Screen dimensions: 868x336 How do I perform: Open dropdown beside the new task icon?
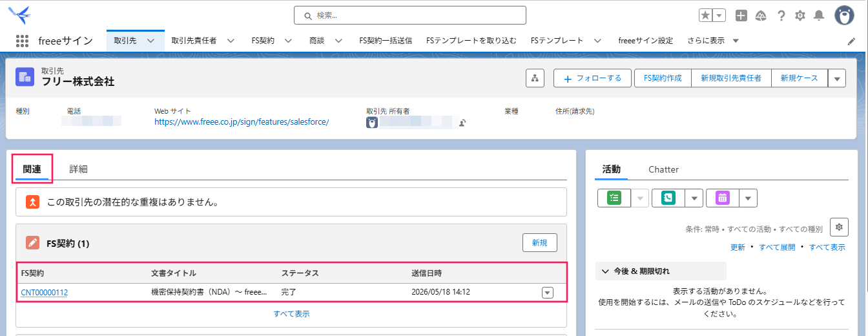coord(640,198)
